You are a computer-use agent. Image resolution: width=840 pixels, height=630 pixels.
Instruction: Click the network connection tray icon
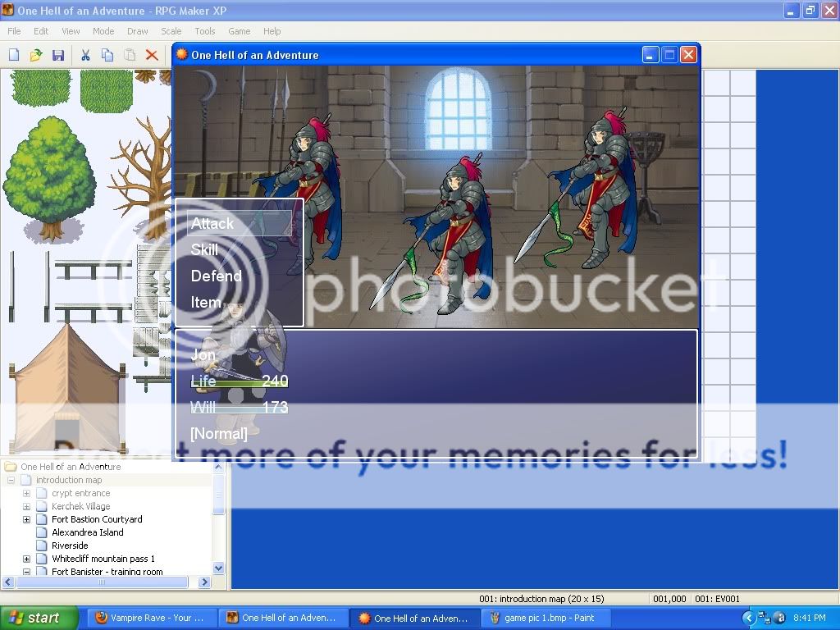[765, 619]
